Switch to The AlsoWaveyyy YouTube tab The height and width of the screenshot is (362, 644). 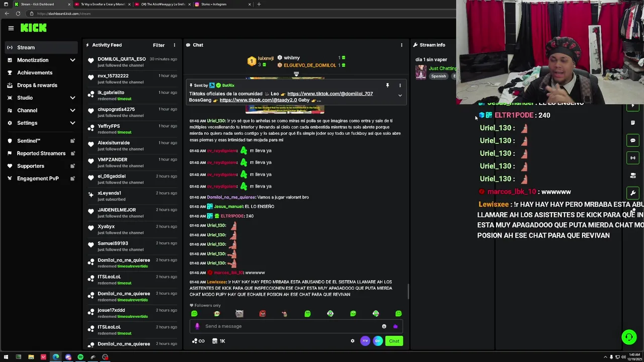coord(163,4)
